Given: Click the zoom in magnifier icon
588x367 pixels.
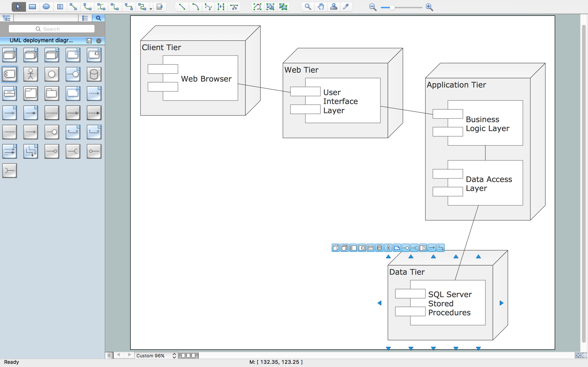Looking at the screenshot, I should (429, 7).
